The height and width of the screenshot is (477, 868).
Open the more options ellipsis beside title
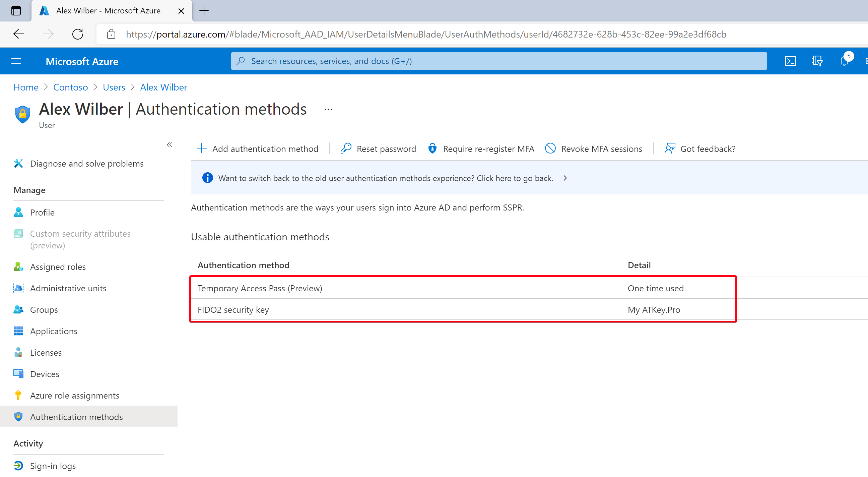pos(328,109)
